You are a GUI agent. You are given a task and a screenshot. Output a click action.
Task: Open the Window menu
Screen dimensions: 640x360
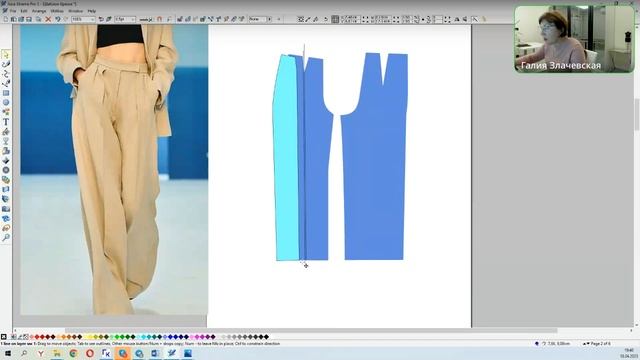(x=75, y=11)
